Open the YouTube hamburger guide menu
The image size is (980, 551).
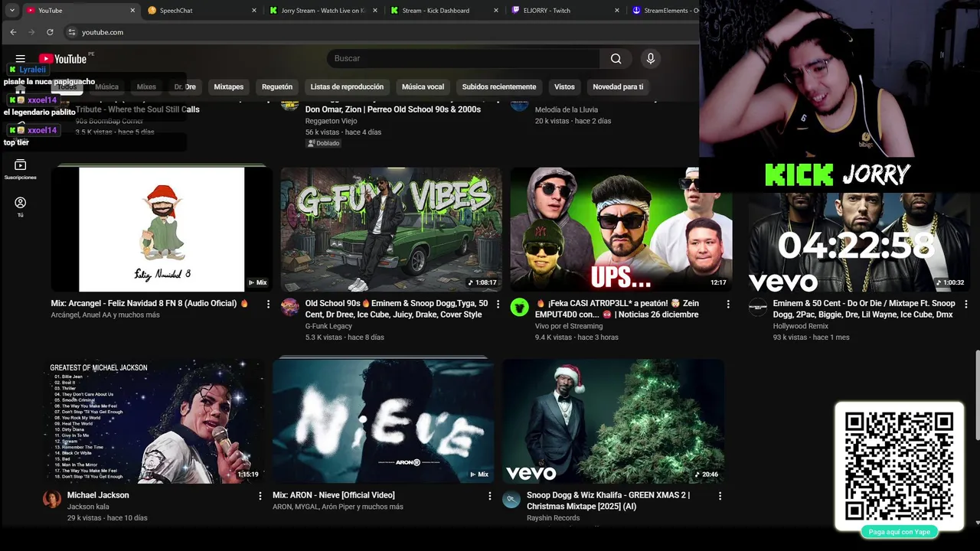(21, 59)
